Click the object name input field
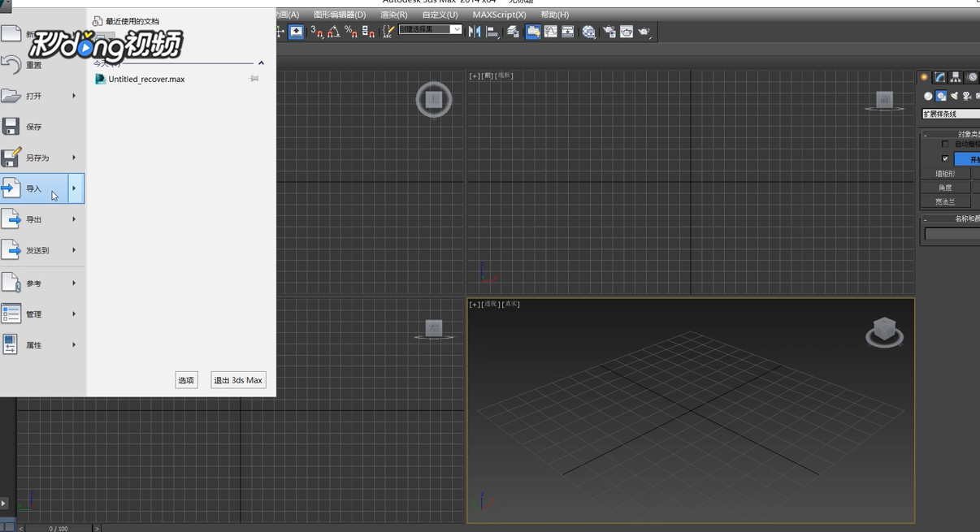The height and width of the screenshot is (532, 980). tap(952, 234)
